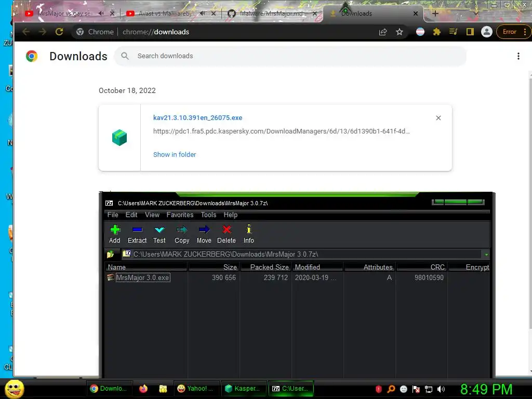Mute the Avast vs Malwarebytes tab audio
Screen dimensions: 532x399
point(203,14)
